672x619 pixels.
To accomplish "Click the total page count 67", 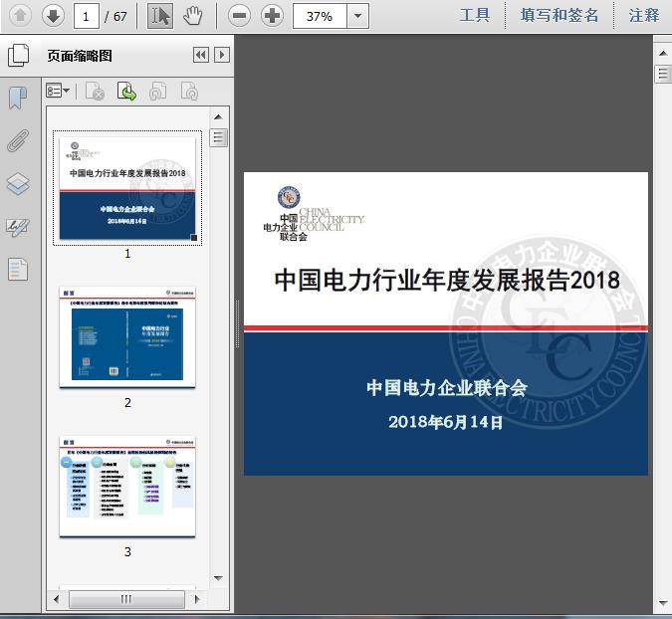I will click(x=120, y=17).
